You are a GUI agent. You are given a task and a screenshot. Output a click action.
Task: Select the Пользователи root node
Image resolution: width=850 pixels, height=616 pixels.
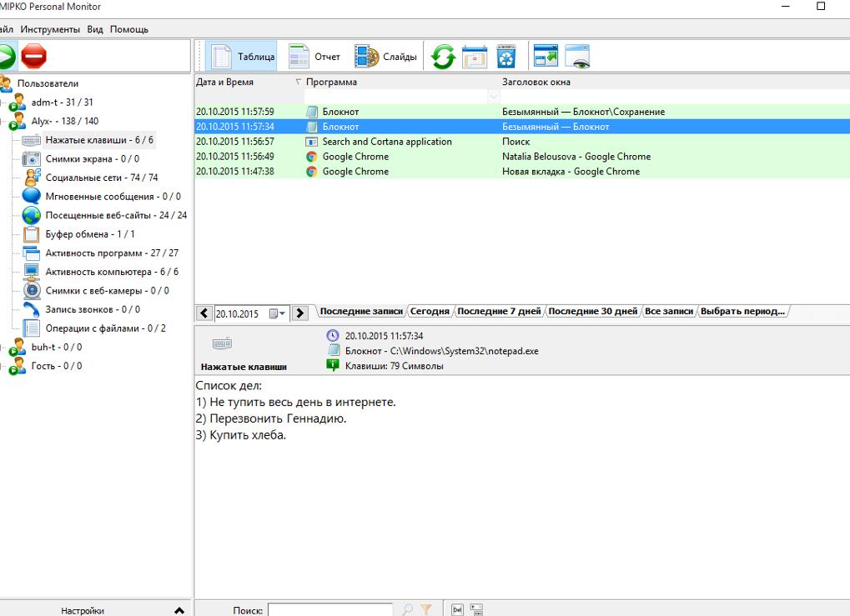[x=48, y=83]
